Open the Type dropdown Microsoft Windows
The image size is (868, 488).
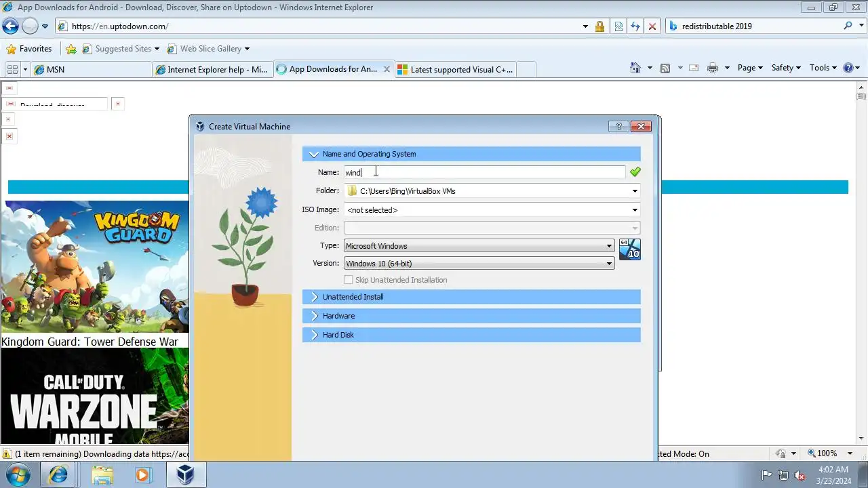coord(479,246)
